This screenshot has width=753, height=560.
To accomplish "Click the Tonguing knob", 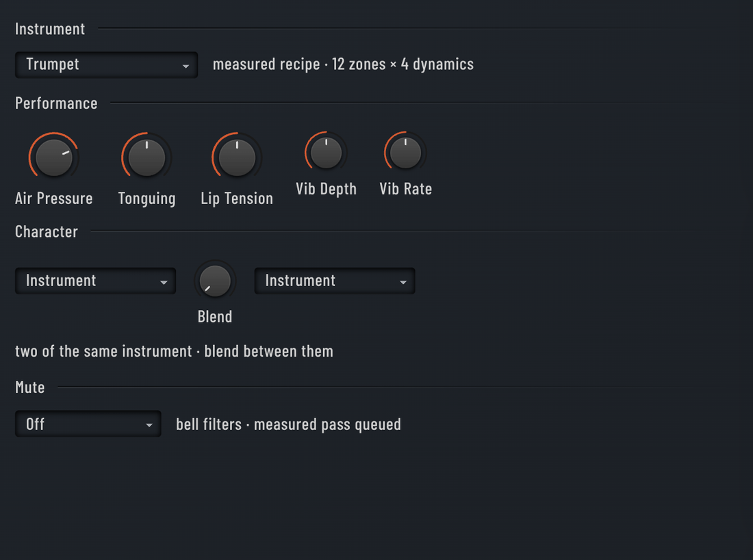I will pos(146,157).
